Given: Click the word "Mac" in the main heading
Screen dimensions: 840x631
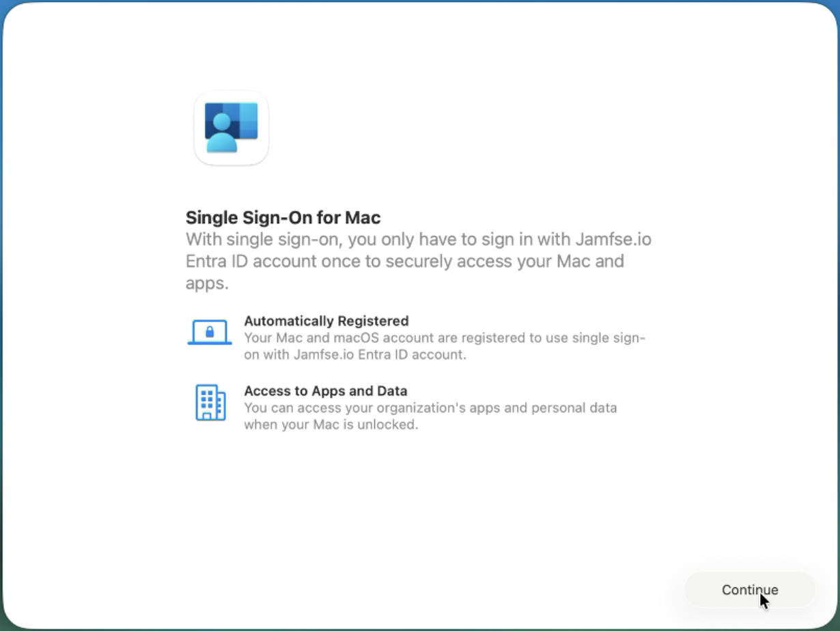Looking at the screenshot, I should (363, 218).
